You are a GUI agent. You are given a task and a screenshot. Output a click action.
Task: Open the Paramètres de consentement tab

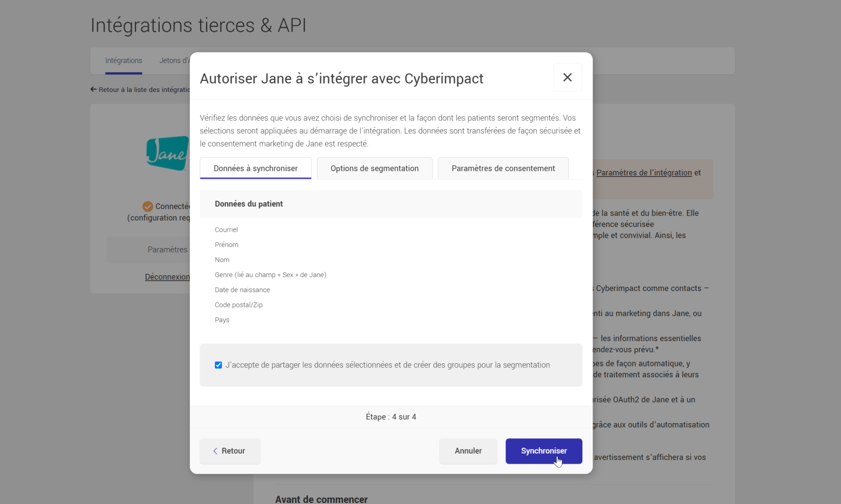(503, 168)
